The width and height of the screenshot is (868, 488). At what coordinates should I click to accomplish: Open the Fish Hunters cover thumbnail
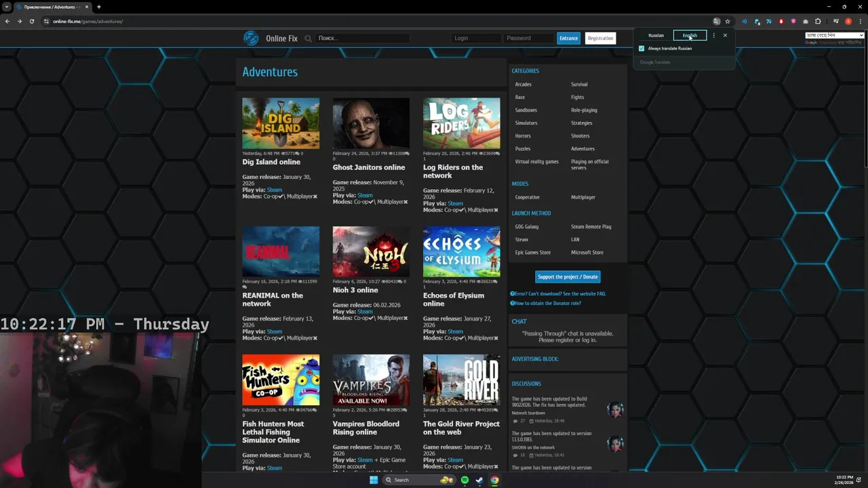point(281,380)
